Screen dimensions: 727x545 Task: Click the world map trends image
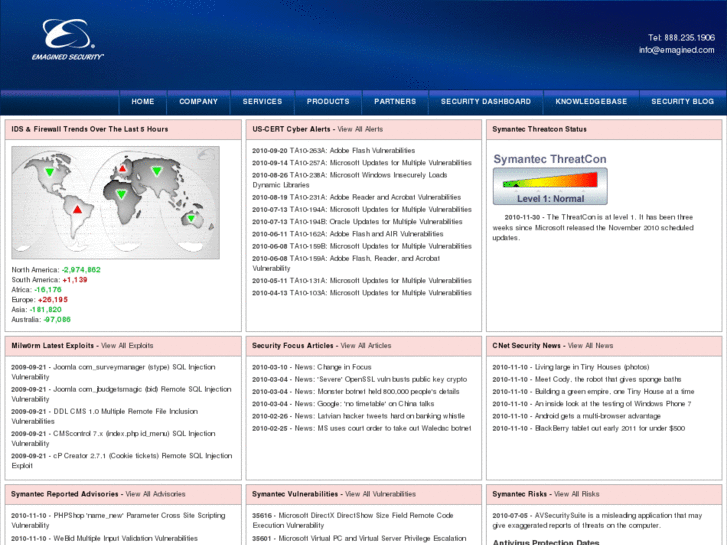115,203
